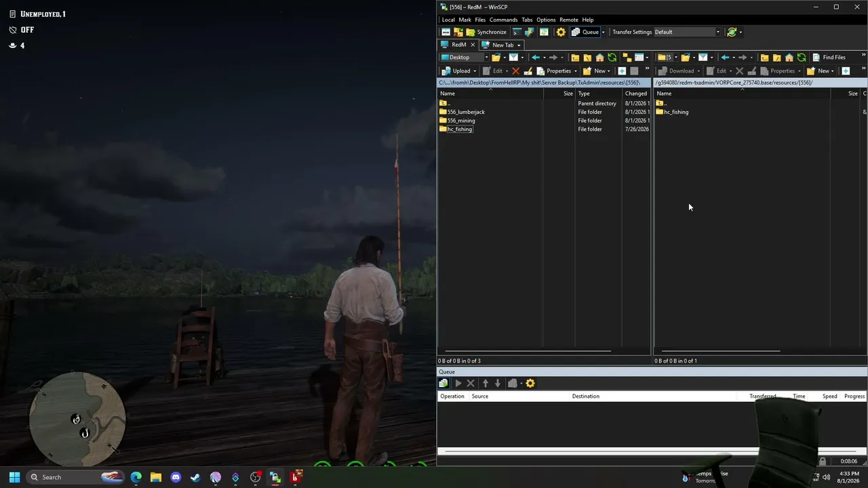Open the local Desktop drive dropdown
This screenshot has height=488, width=868.
(x=465, y=58)
